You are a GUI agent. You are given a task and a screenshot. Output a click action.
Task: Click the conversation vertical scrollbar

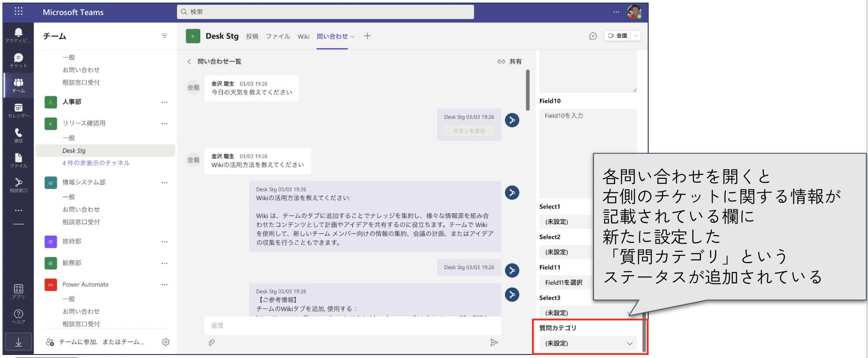528,90
